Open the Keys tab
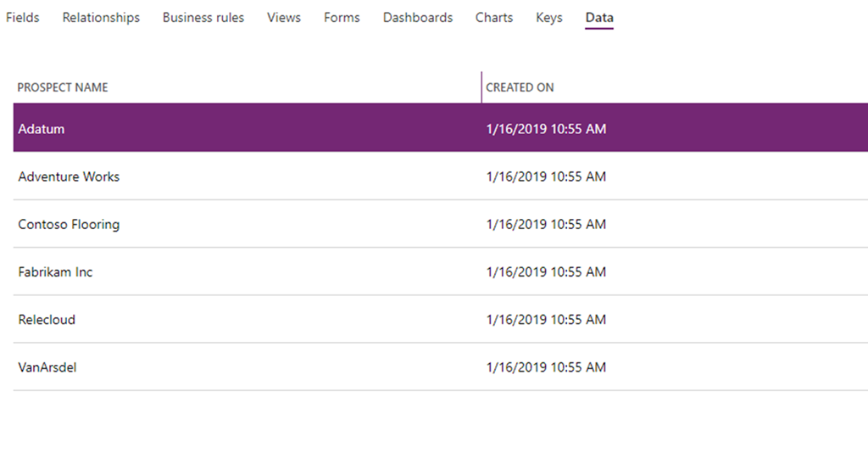Viewport: 868px width, 470px height. [549, 17]
